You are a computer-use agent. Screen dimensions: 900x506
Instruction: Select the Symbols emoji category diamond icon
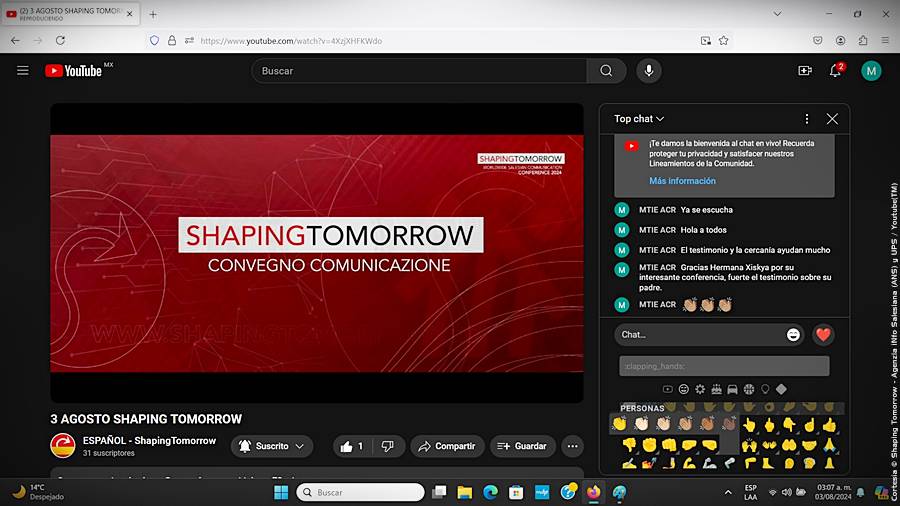[x=781, y=389]
